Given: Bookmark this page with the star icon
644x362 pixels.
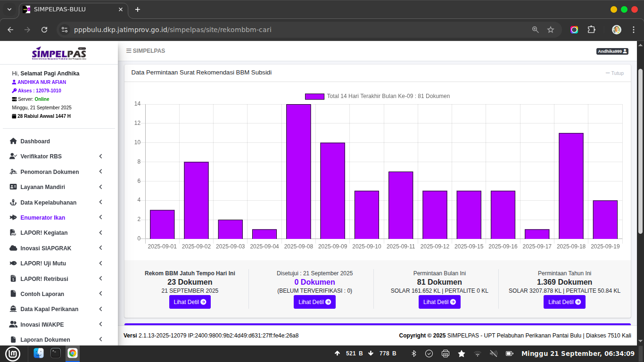Looking at the screenshot, I should pyautogui.click(x=550, y=30).
